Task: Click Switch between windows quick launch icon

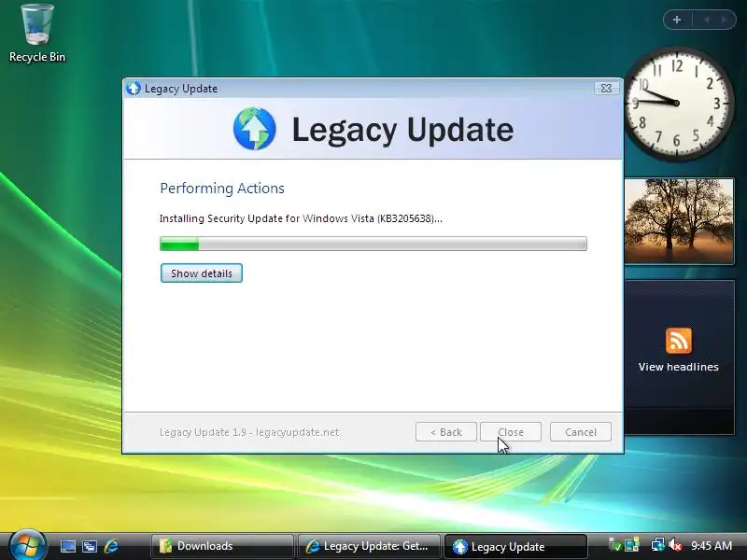Action: click(x=89, y=546)
